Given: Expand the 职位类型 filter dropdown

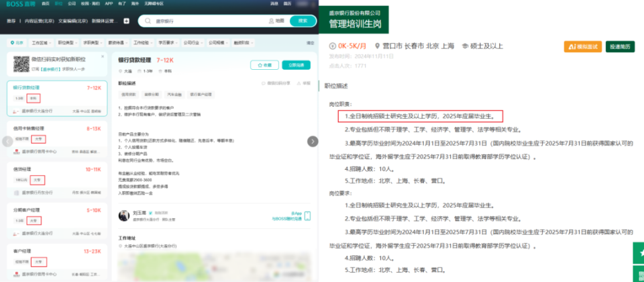Looking at the screenshot, I should point(67,43).
